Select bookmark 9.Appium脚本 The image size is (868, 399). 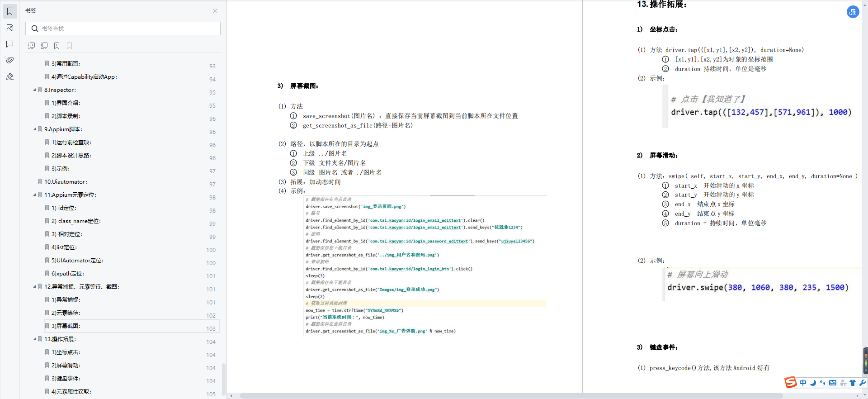pos(63,129)
